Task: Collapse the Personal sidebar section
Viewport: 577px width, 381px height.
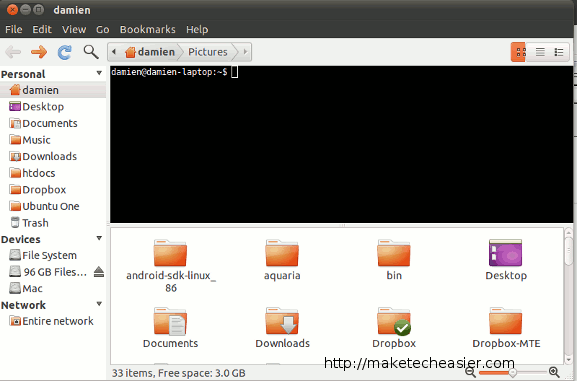Action: 99,73
